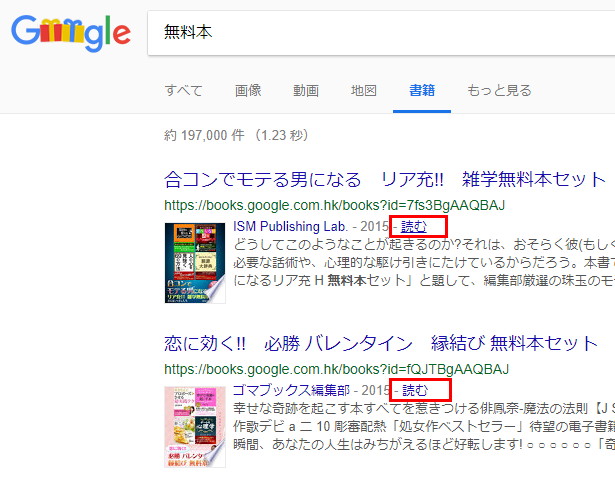Open the pink Valentine book cover thumbnail
This screenshot has height=489, width=615.
tap(195, 427)
